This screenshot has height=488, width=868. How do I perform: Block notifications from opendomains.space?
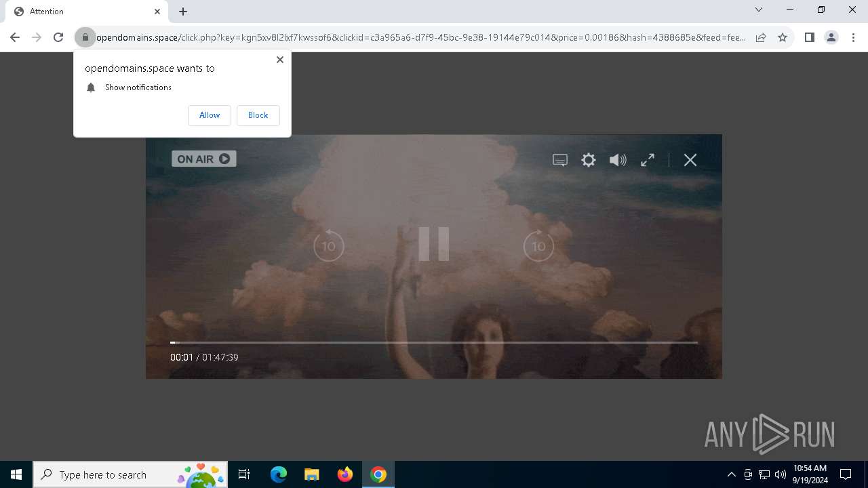pos(258,115)
